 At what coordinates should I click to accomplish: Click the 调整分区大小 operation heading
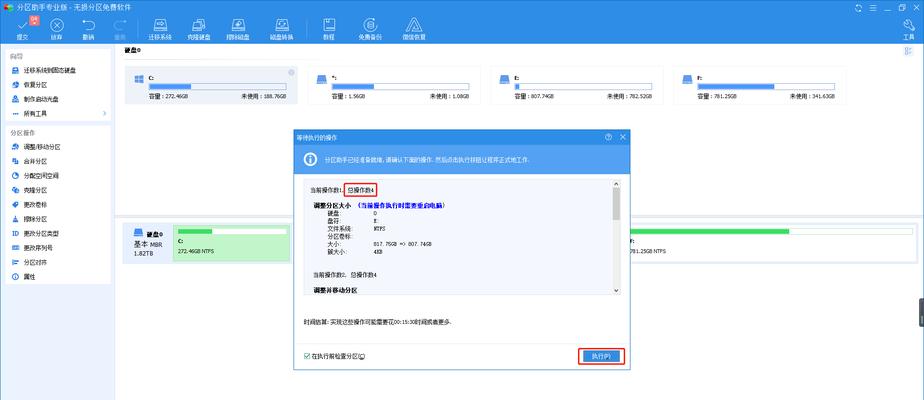click(x=332, y=206)
